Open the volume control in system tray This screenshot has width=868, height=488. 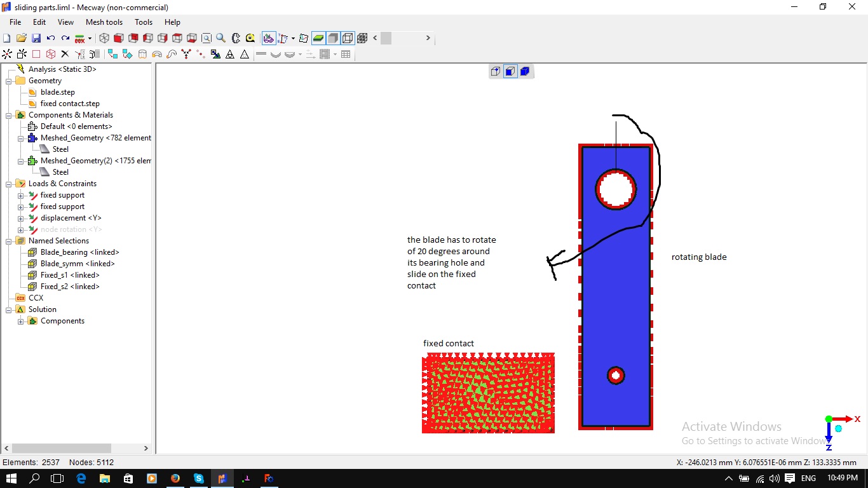click(774, 478)
